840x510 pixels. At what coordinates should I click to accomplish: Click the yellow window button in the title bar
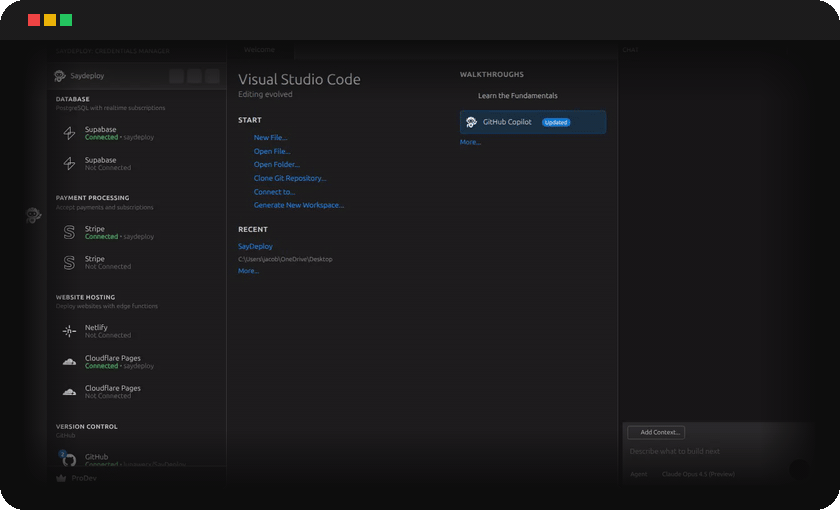coord(50,20)
